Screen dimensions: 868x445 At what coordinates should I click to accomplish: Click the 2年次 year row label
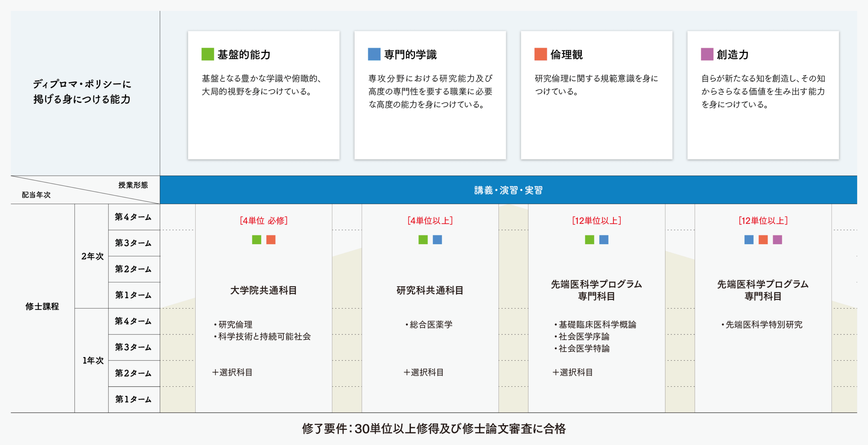(92, 256)
